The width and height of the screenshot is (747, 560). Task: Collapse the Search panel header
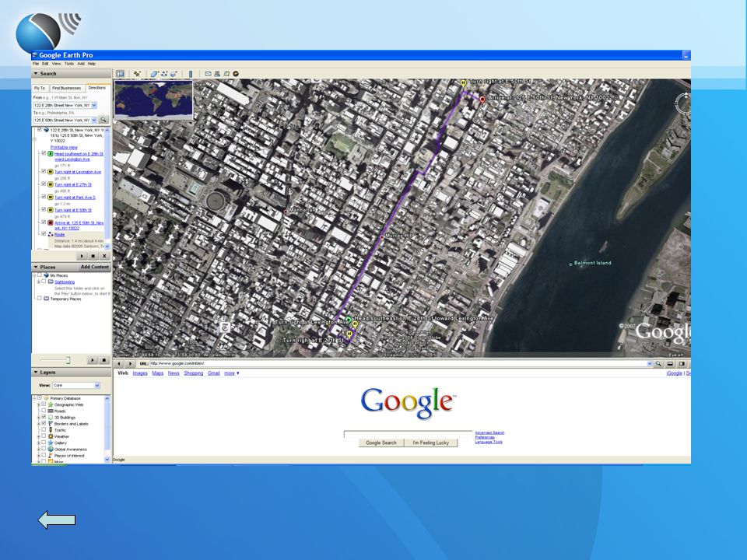coord(36,73)
